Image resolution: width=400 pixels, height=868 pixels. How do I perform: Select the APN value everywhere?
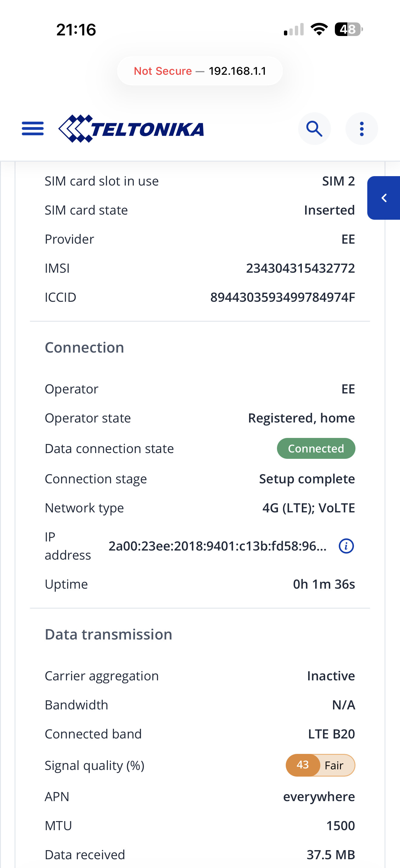click(319, 797)
